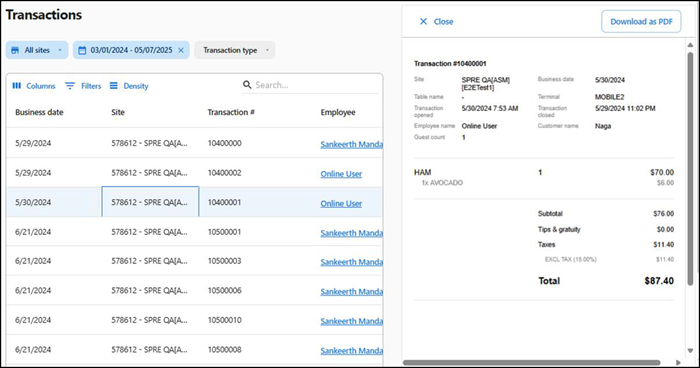The width and height of the screenshot is (700, 368).
Task: Download the receipt as PDF
Action: 641,21
